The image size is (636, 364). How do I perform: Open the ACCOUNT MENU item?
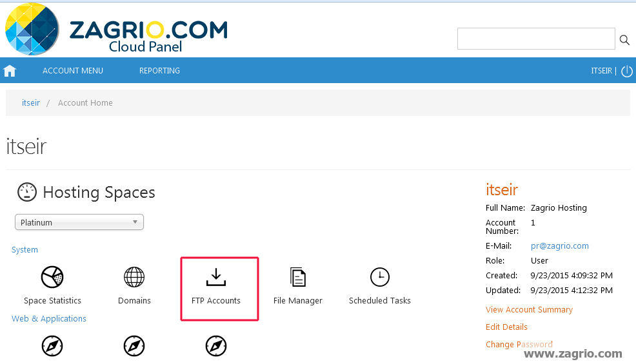pos(73,70)
